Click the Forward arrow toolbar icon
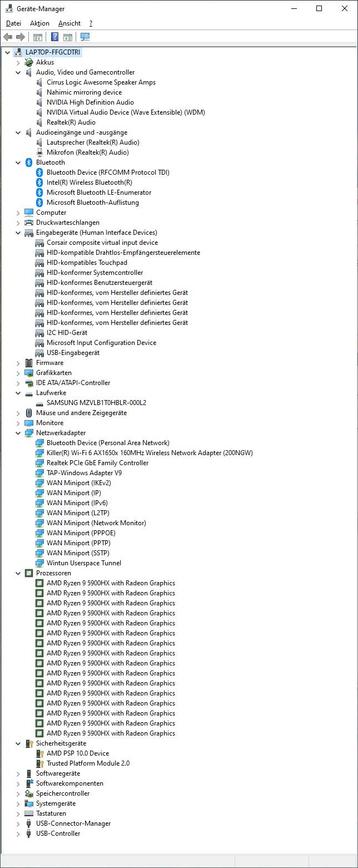Viewport: 358px width, 868px height. pyautogui.click(x=21, y=37)
